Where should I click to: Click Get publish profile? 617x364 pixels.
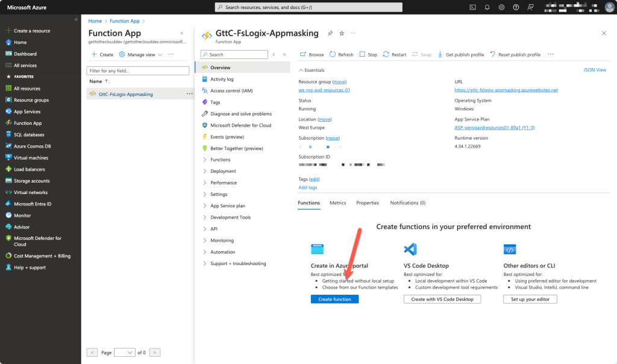[x=461, y=55]
